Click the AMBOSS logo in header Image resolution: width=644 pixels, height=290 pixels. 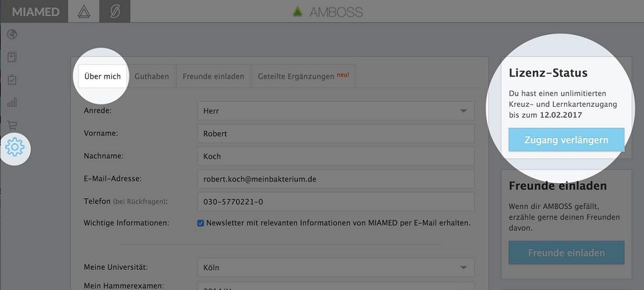pos(328,12)
